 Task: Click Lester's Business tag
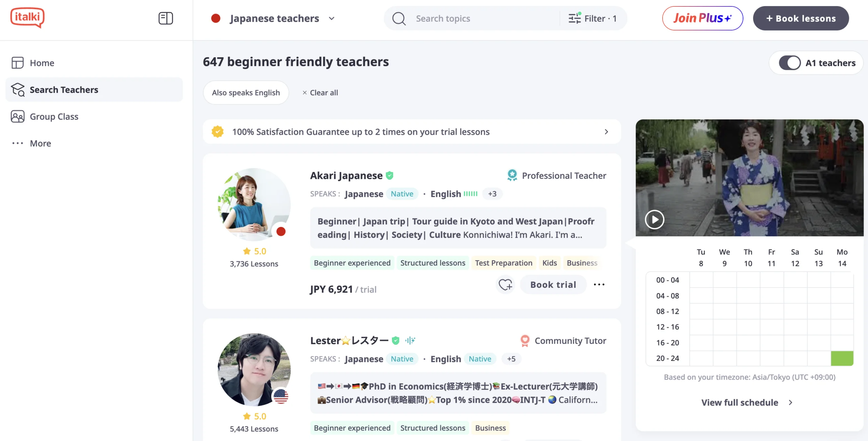(x=490, y=428)
